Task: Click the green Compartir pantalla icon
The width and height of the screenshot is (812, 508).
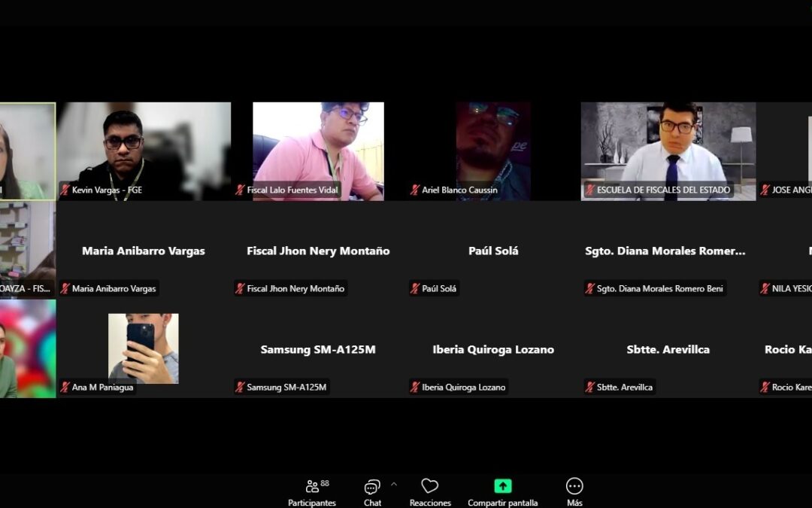Action: 502,486
